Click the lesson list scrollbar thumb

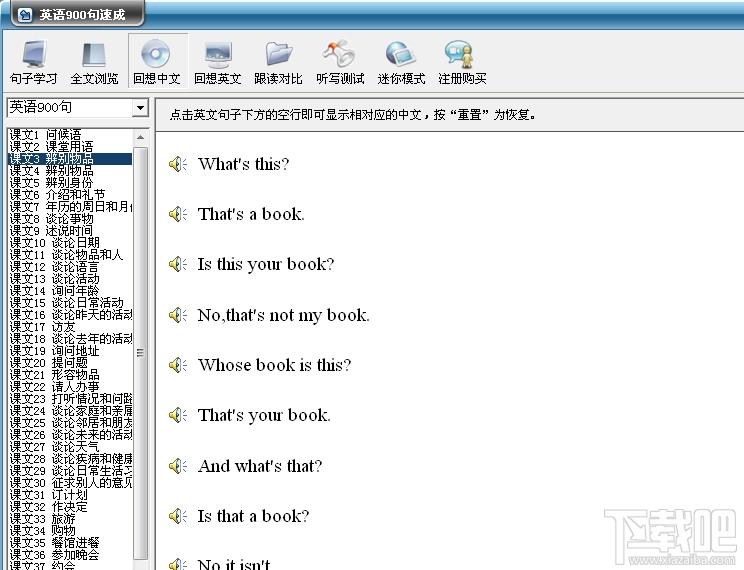tap(140, 353)
